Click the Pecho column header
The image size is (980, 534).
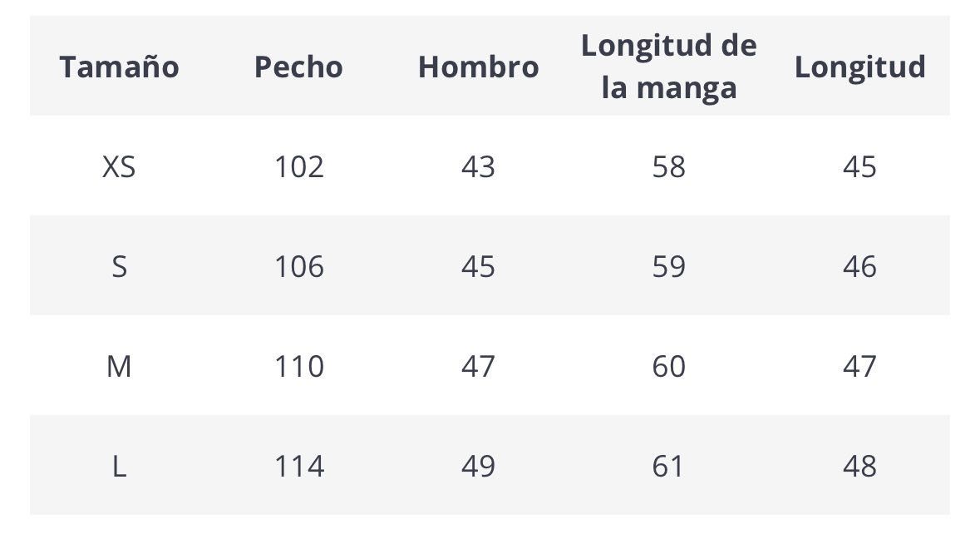click(298, 67)
